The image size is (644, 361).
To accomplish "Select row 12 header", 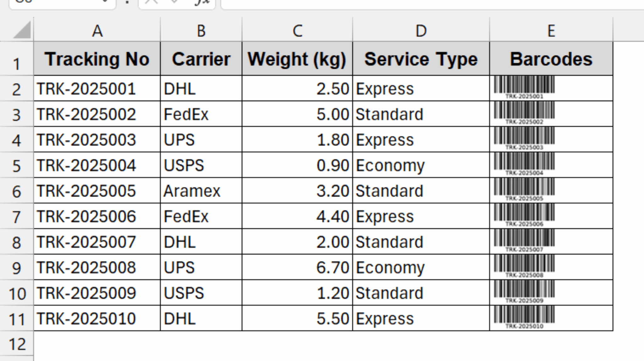I will click(x=17, y=345).
